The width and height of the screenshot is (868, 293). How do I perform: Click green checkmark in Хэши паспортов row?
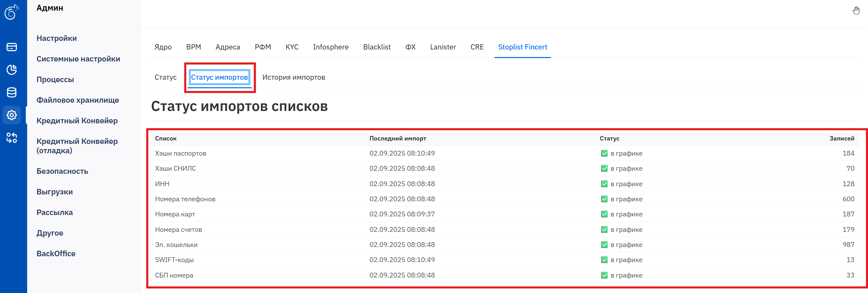point(604,153)
